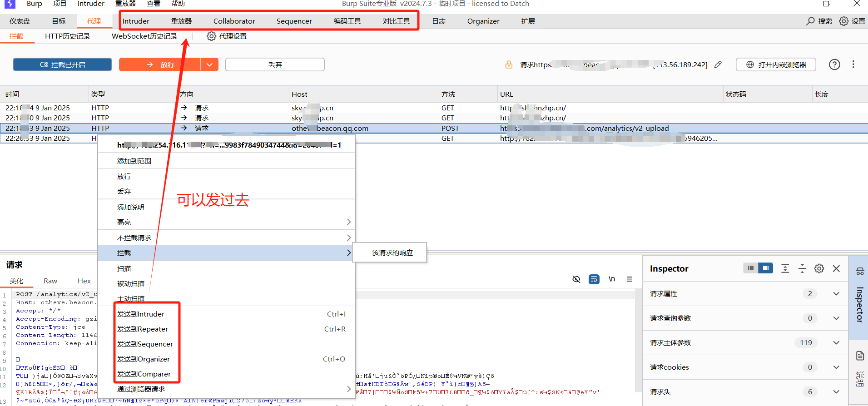The image size is (868, 406).
Task: Click the Drop button
Action: [x=275, y=64]
